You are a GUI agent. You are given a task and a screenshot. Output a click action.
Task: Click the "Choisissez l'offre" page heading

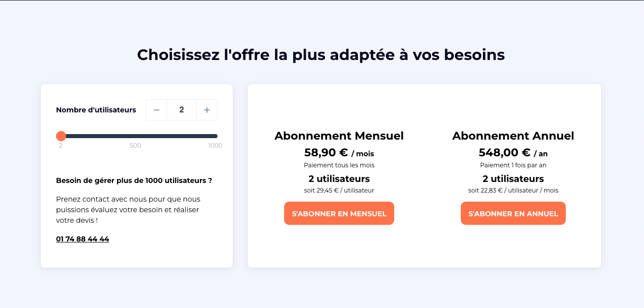(x=321, y=54)
